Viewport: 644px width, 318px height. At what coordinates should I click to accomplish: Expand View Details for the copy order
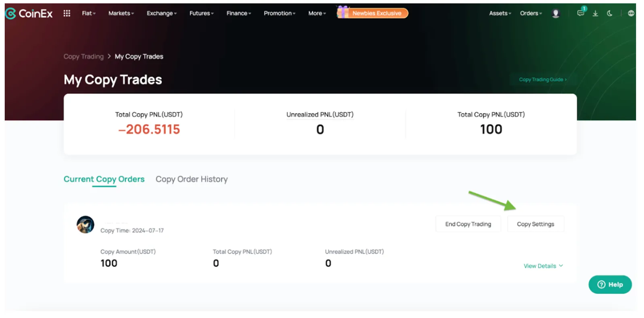543,266
